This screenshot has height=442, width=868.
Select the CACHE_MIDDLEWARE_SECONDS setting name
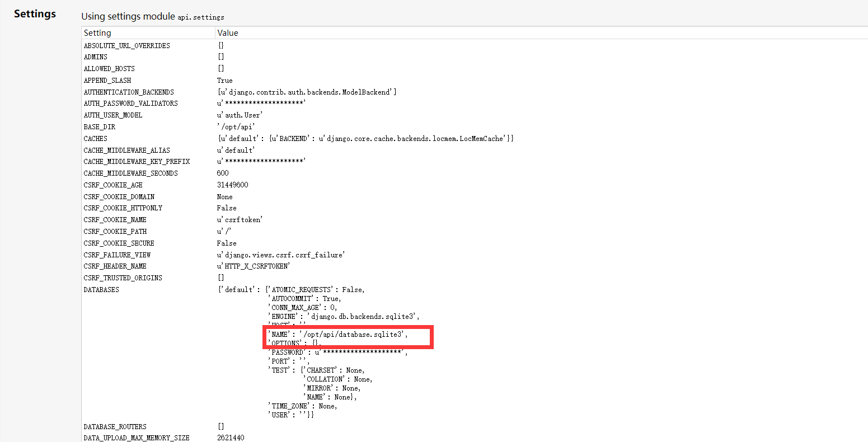131,173
